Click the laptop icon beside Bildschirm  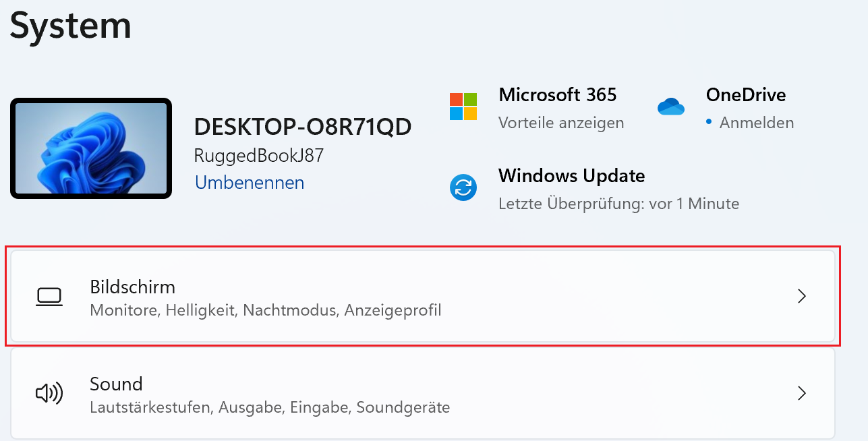[49, 297]
